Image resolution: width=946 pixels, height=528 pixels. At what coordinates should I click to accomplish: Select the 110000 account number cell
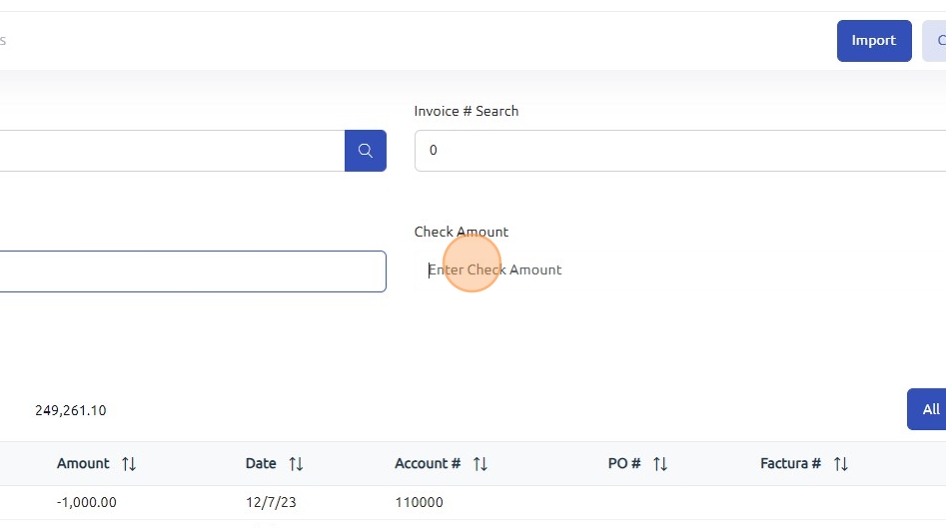(x=419, y=503)
